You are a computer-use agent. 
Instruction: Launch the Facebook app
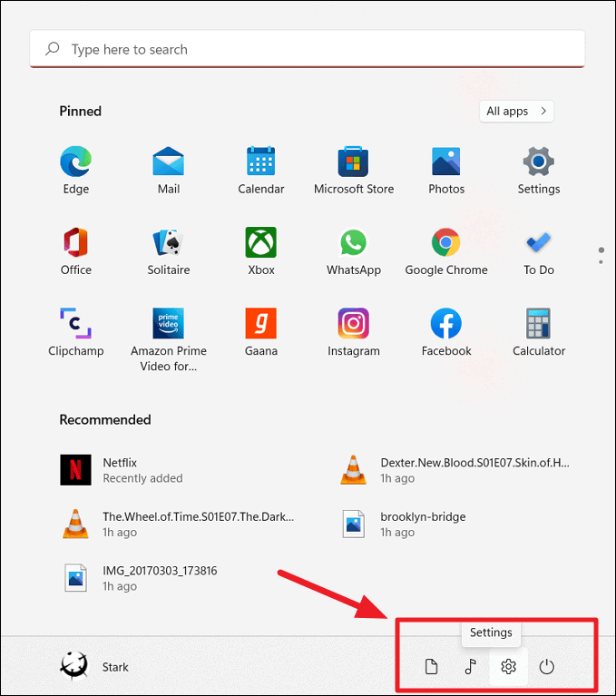[446, 332]
